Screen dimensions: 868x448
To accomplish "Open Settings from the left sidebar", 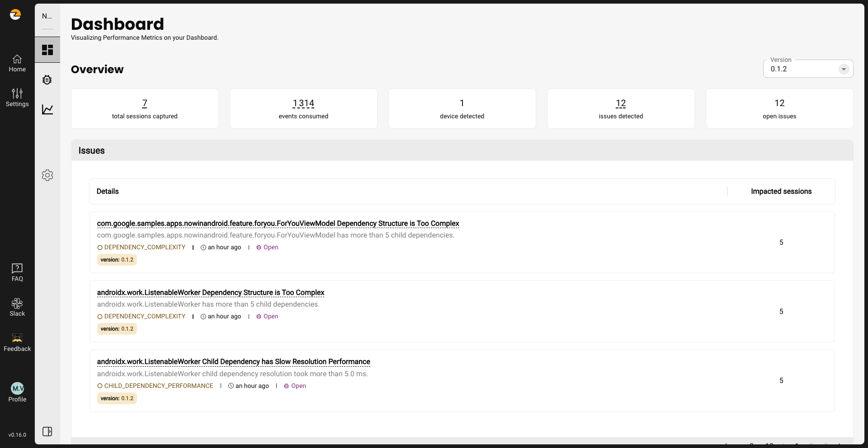I will [17, 98].
